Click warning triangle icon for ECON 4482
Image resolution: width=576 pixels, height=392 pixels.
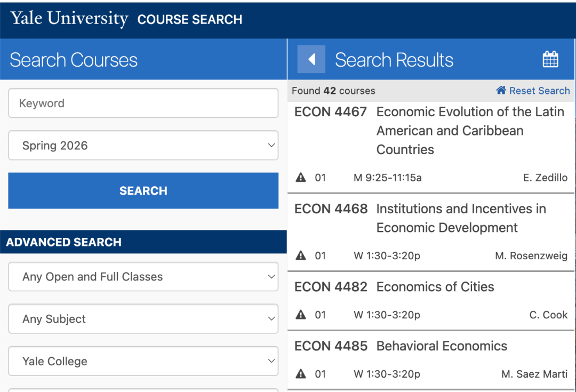[301, 315]
